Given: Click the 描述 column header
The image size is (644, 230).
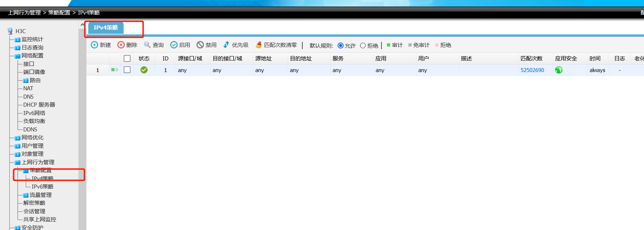Looking at the screenshot, I should (x=466, y=59).
